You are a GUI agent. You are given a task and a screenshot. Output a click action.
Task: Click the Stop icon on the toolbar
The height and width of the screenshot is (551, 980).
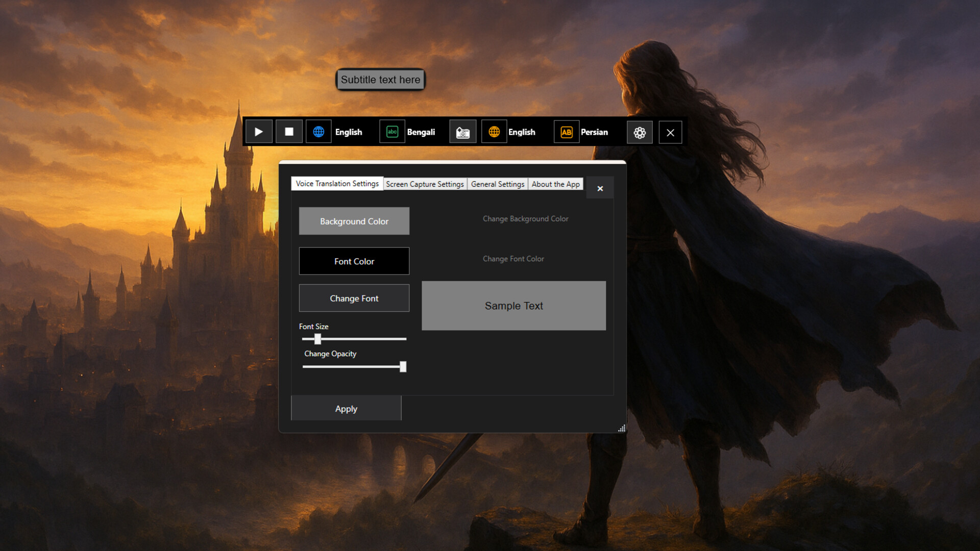[x=289, y=131]
